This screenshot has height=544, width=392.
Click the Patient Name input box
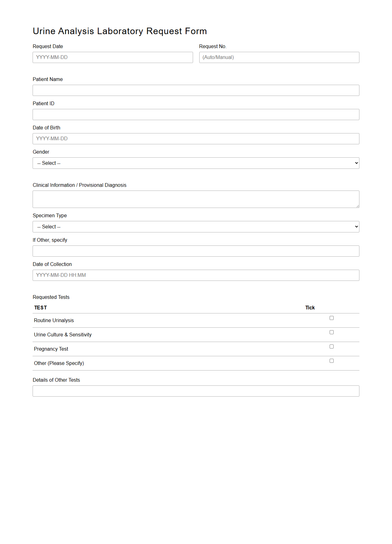pyautogui.click(x=196, y=90)
